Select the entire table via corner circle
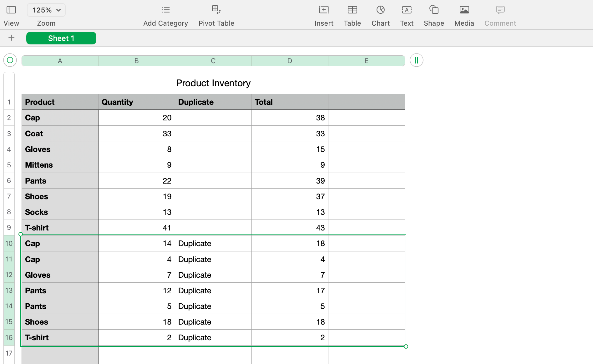The width and height of the screenshot is (593, 364). pos(10,60)
